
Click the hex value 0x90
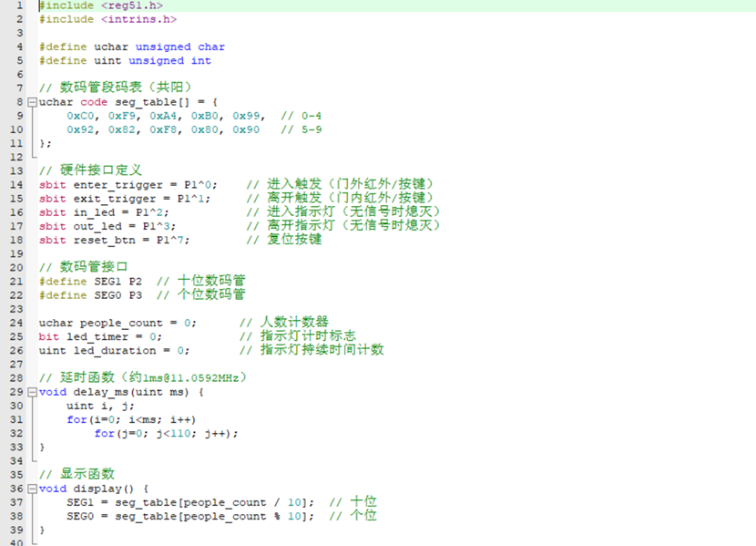click(x=246, y=129)
